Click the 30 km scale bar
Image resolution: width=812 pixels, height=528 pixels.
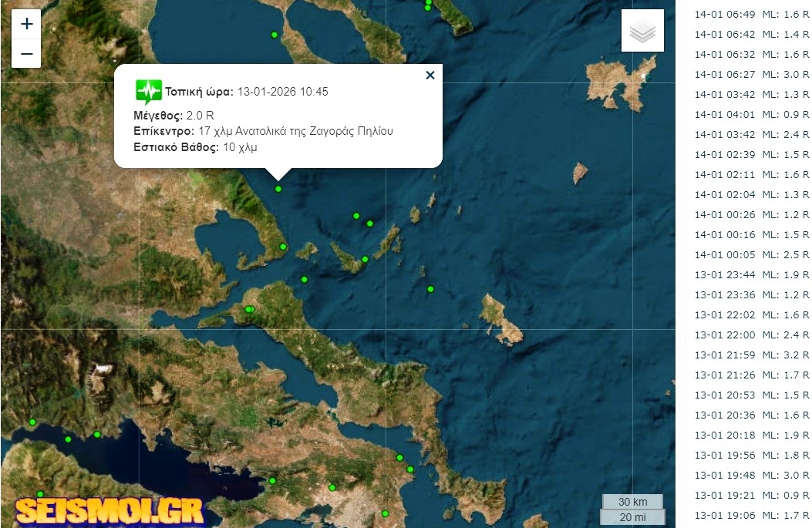coord(632,502)
